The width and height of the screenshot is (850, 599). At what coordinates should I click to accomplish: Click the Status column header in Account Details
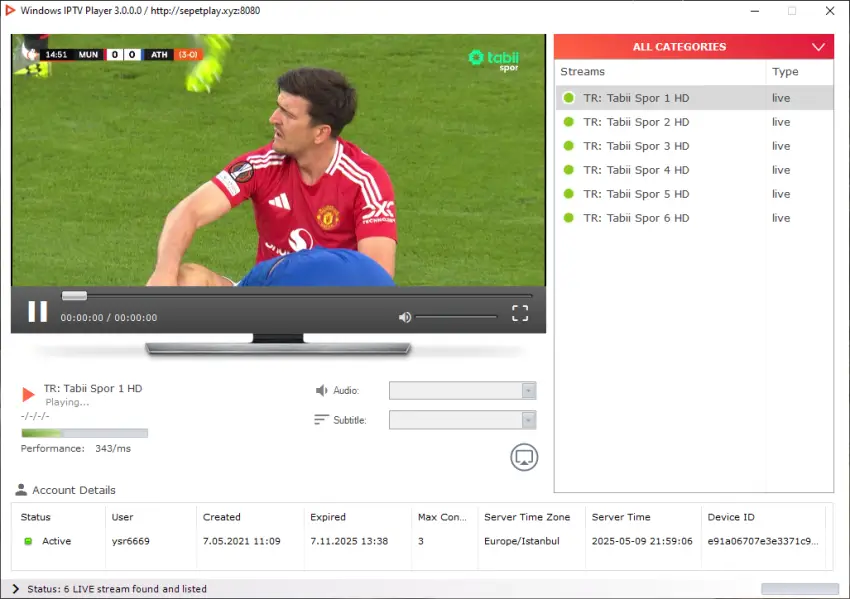pos(35,517)
